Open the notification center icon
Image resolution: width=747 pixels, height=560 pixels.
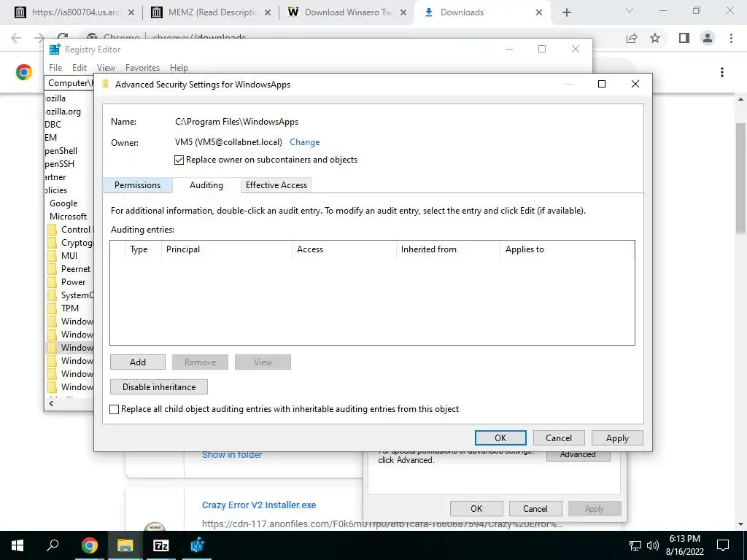point(723,545)
